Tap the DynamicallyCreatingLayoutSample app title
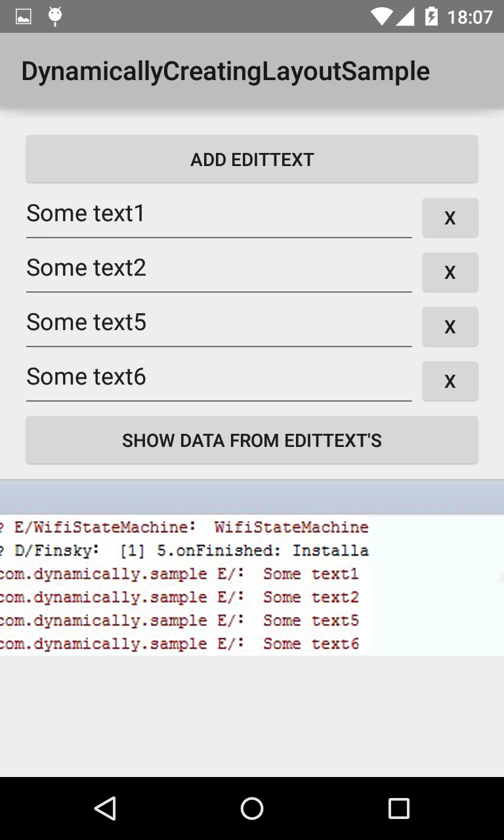504x840 pixels. click(225, 71)
